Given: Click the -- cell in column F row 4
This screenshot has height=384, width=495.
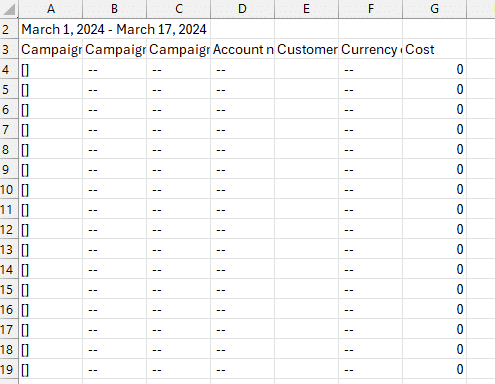Looking at the screenshot, I should pos(370,69).
